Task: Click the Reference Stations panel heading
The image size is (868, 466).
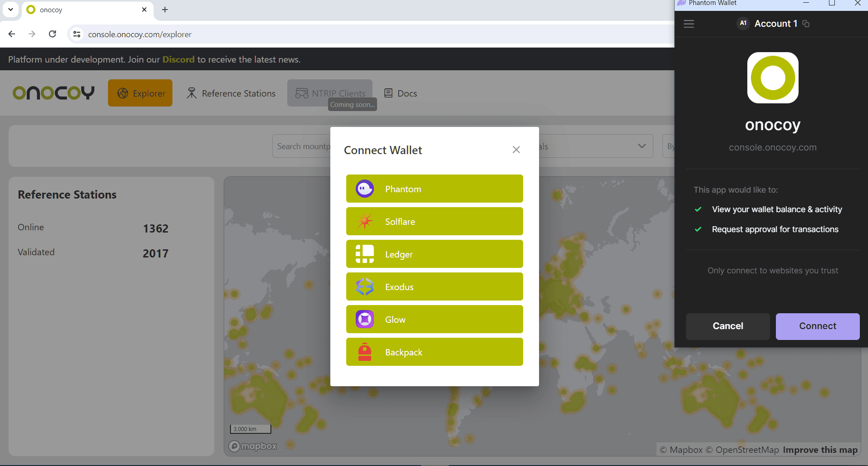Action: 67,194
